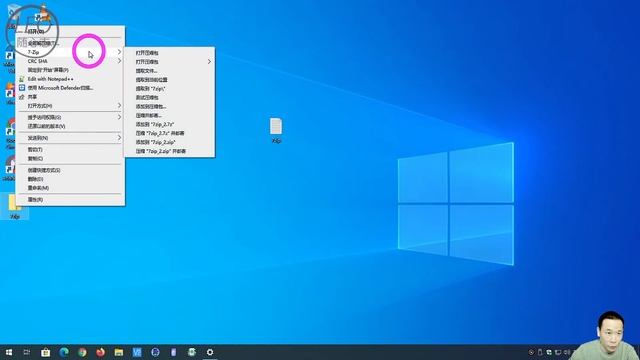Click the Notepad++ icon in context menu
The image size is (640, 360).
22,79
